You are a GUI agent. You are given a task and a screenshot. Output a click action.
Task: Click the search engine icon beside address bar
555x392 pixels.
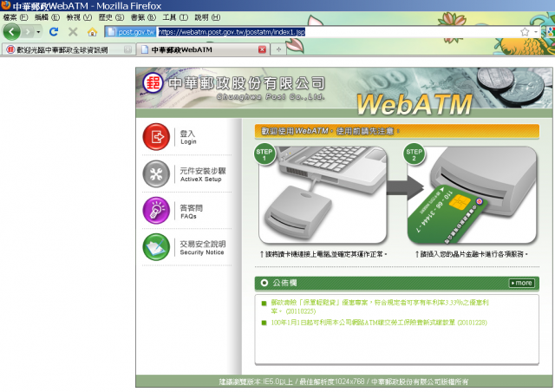click(551, 32)
